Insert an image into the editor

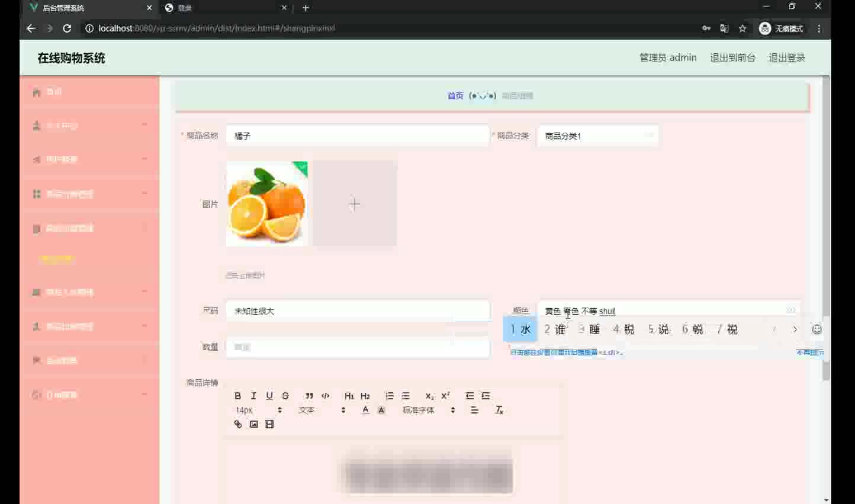pyautogui.click(x=253, y=424)
